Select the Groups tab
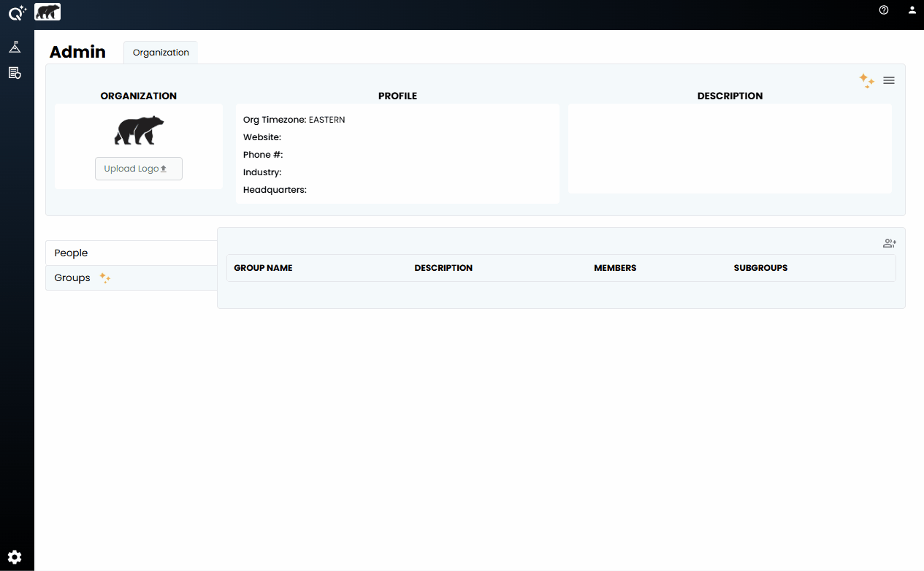Screen dimensions: 924x571 pos(72,278)
